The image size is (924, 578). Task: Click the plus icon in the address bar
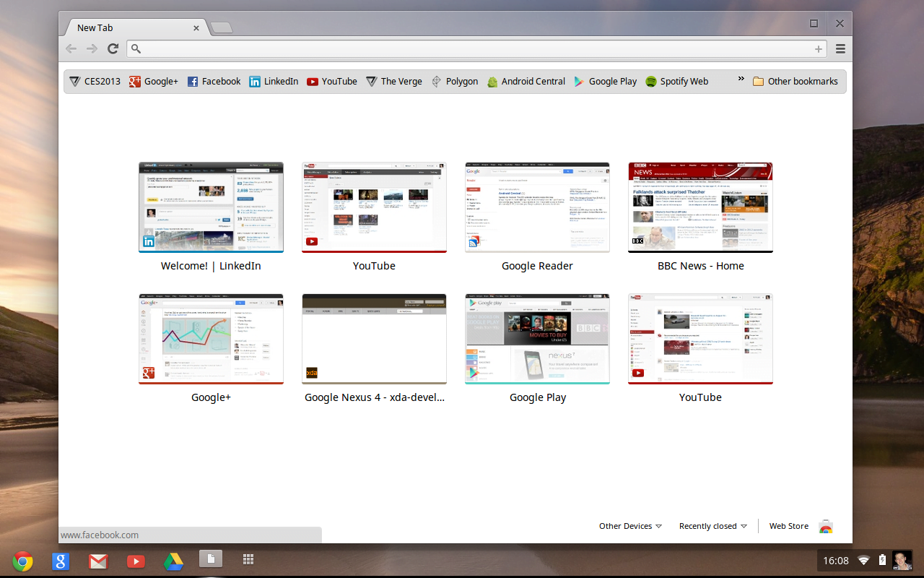click(x=819, y=49)
